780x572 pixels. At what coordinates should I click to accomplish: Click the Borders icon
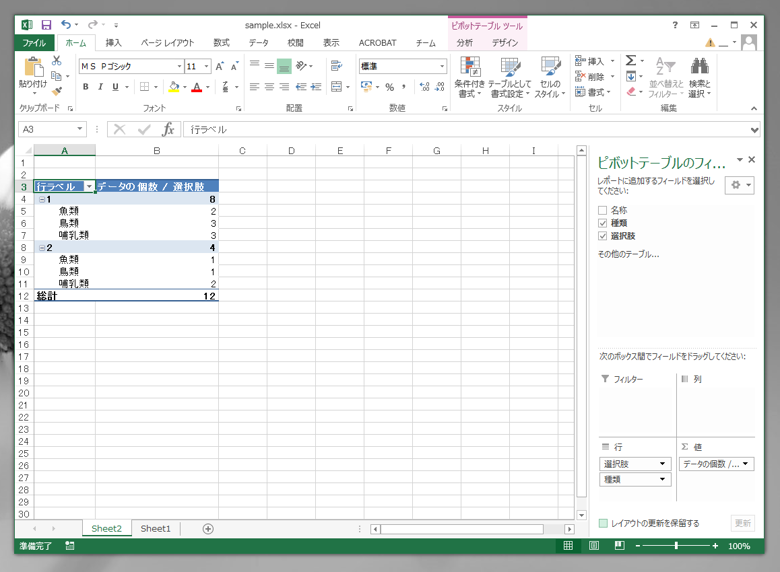[x=144, y=87]
